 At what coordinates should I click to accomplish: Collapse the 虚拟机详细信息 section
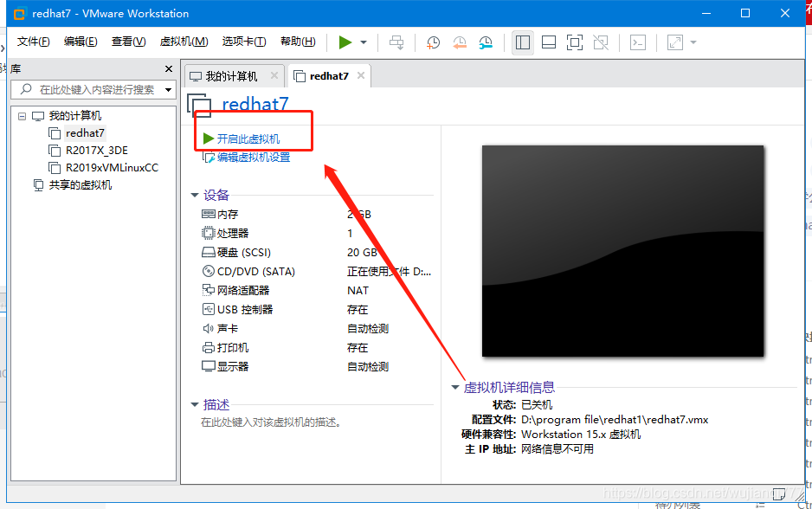point(455,387)
